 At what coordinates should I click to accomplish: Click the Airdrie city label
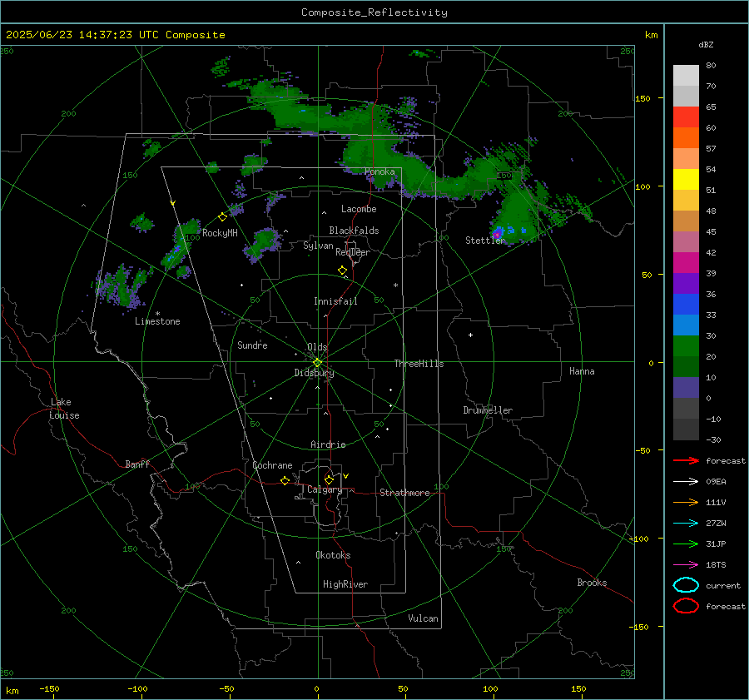coord(328,444)
